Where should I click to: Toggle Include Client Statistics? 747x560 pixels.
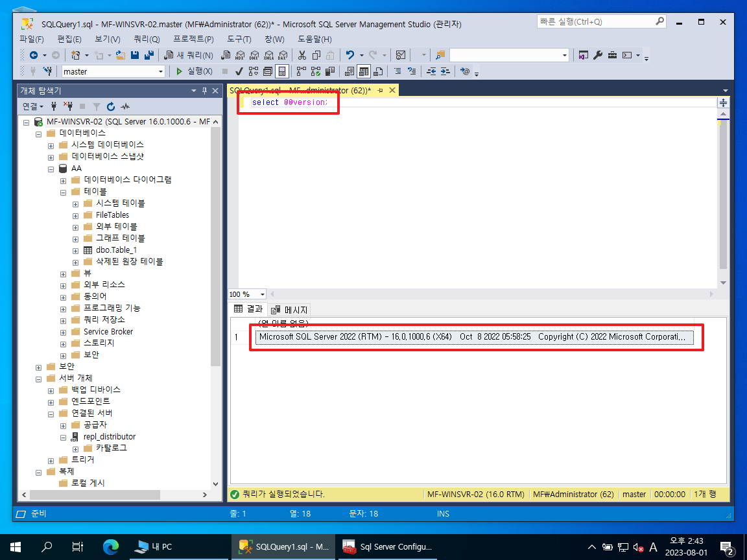coord(329,71)
